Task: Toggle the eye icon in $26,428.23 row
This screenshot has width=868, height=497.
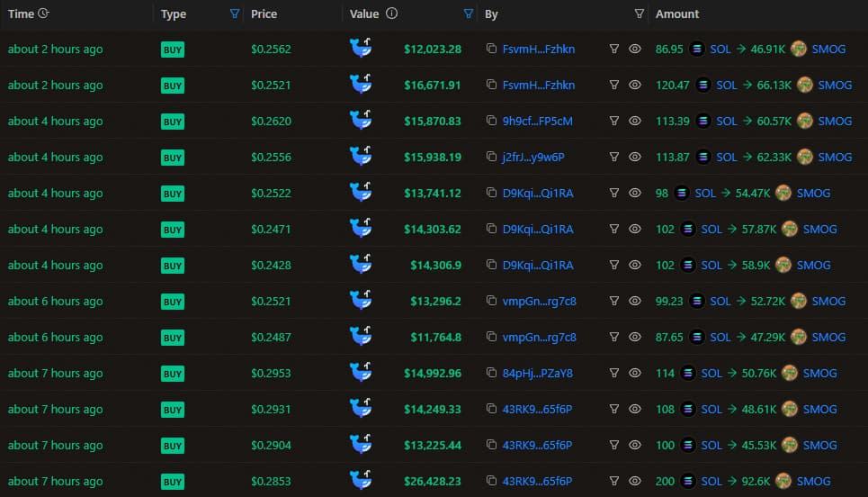Action: 635,481
